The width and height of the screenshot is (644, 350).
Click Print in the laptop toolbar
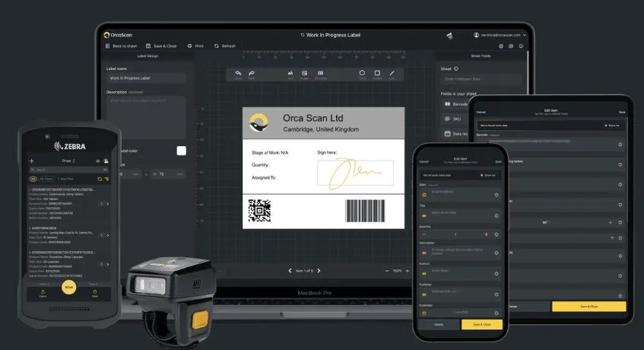tap(195, 46)
